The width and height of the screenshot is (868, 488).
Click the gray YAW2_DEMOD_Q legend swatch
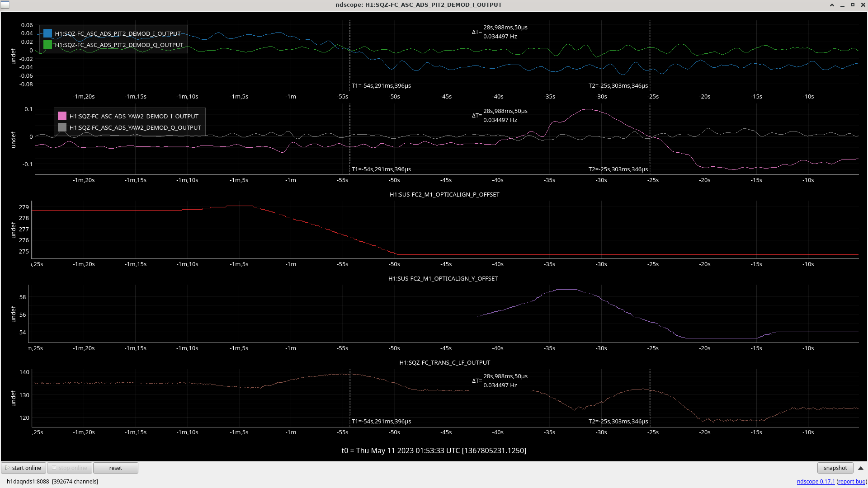(62, 127)
